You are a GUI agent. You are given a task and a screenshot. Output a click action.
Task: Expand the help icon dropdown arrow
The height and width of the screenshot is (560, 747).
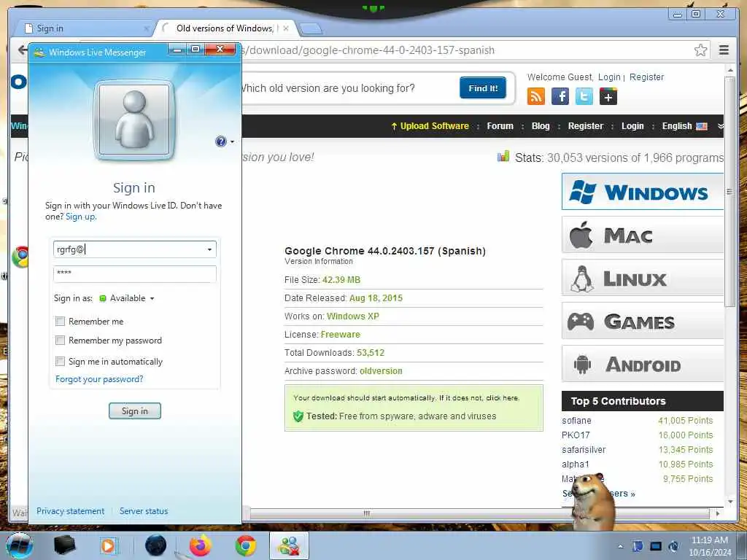[232, 142]
